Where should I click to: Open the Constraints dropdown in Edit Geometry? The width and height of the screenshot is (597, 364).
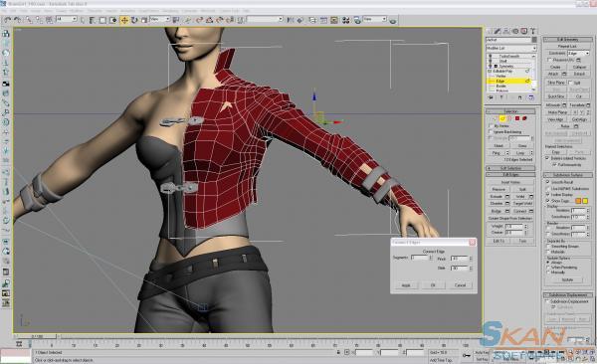578,54
